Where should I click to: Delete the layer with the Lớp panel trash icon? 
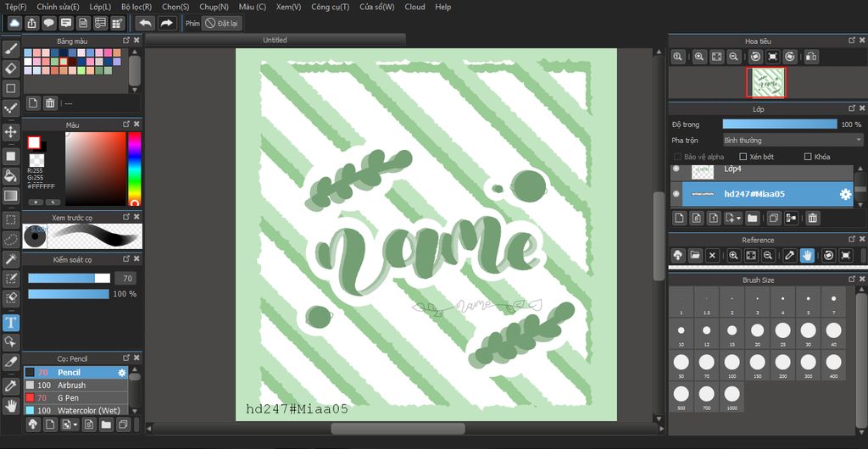pos(812,219)
